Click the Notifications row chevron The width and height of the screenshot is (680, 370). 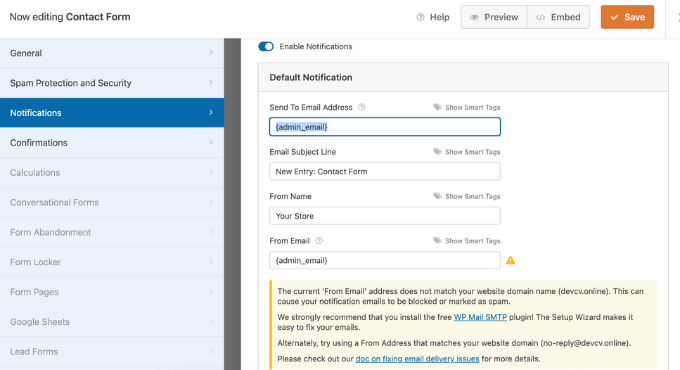tap(211, 112)
